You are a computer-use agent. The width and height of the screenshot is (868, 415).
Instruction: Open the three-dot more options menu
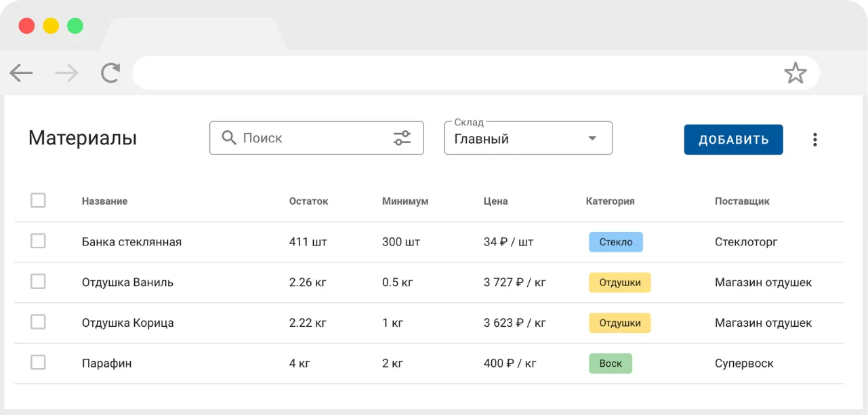814,140
